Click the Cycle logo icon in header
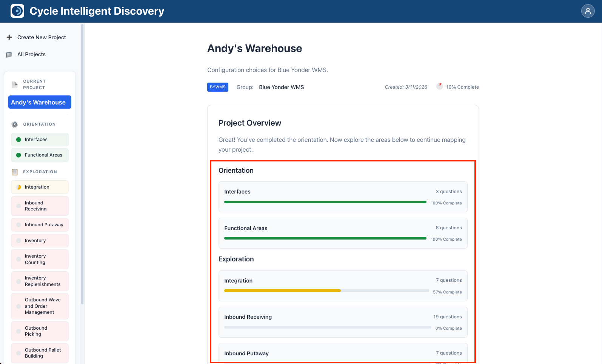 pos(17,11)
